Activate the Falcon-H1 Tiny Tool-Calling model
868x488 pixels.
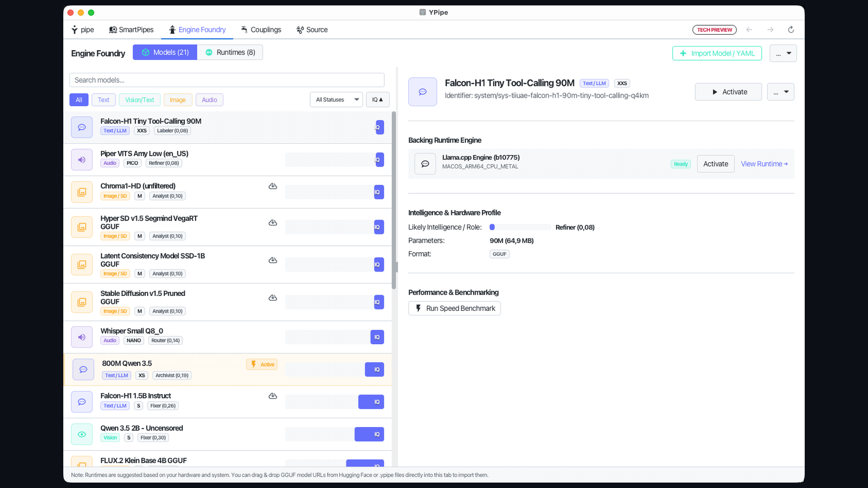click(728, 92)
